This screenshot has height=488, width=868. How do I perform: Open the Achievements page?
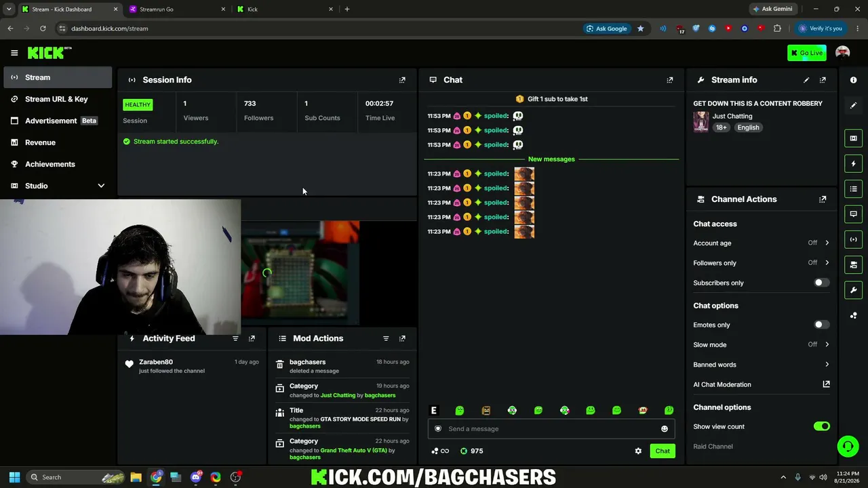click(58, 164)
